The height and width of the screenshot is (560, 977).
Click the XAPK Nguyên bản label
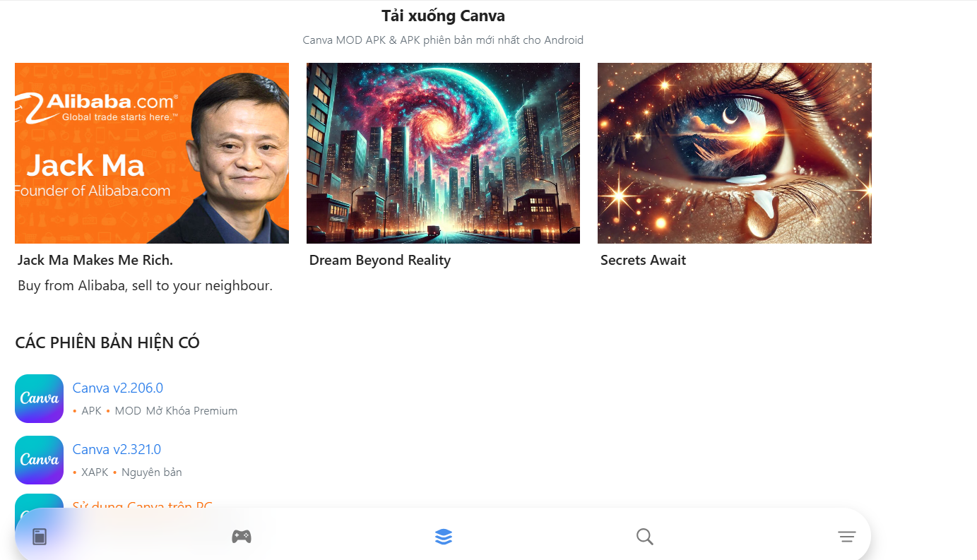131,472
